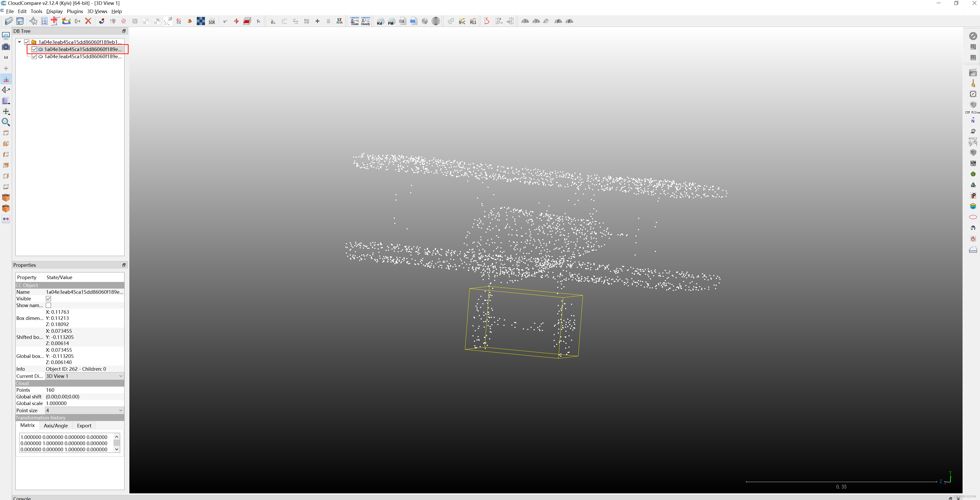Open the SOR filter tool

coord(212,21)
